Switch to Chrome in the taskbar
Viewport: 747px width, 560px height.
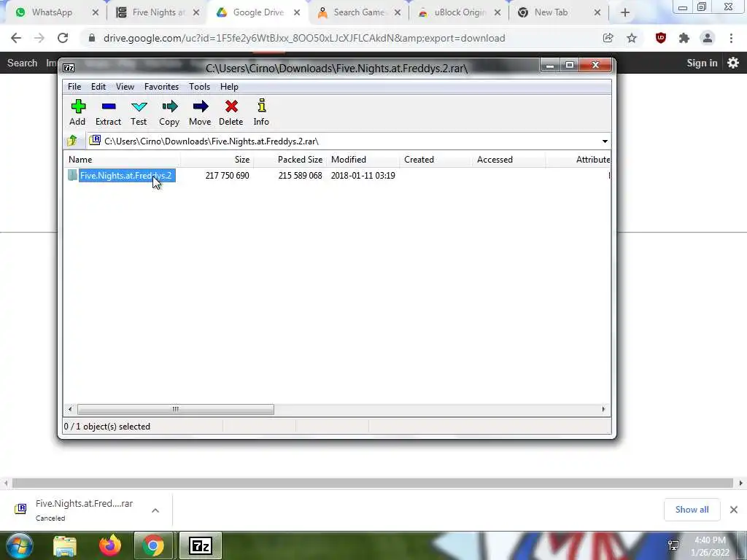tap(152, 545)
